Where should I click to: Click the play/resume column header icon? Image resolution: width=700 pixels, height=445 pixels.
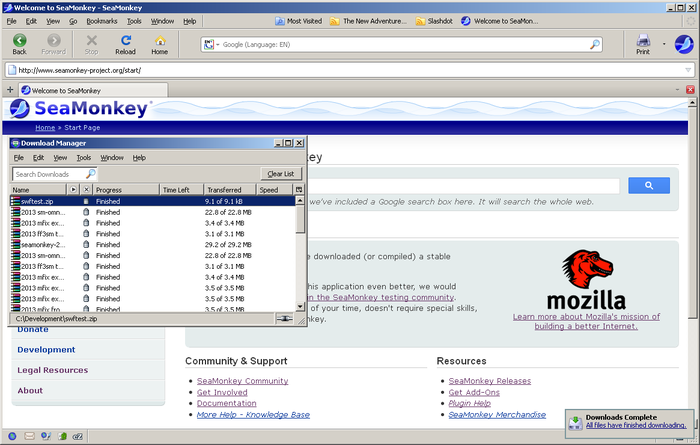coord(74,189)
